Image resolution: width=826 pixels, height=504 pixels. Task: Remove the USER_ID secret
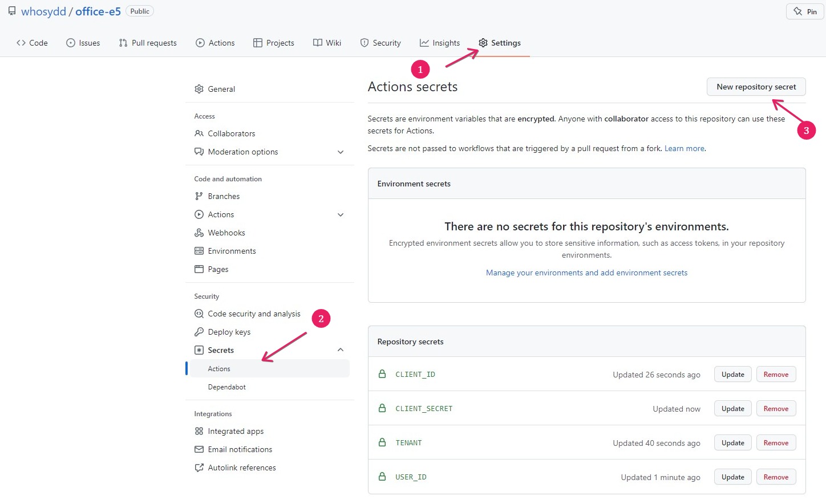click(776, 477)
